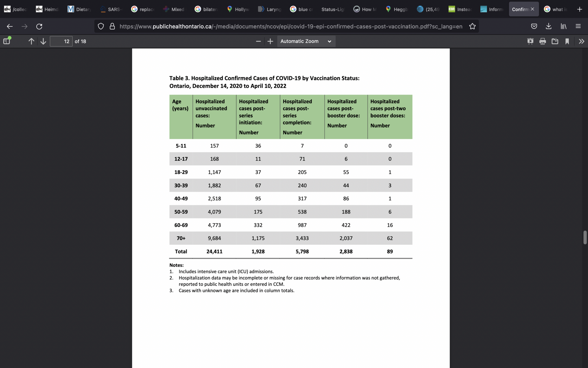
Task: Go to previous PDF page
Action: click(31, 41)
